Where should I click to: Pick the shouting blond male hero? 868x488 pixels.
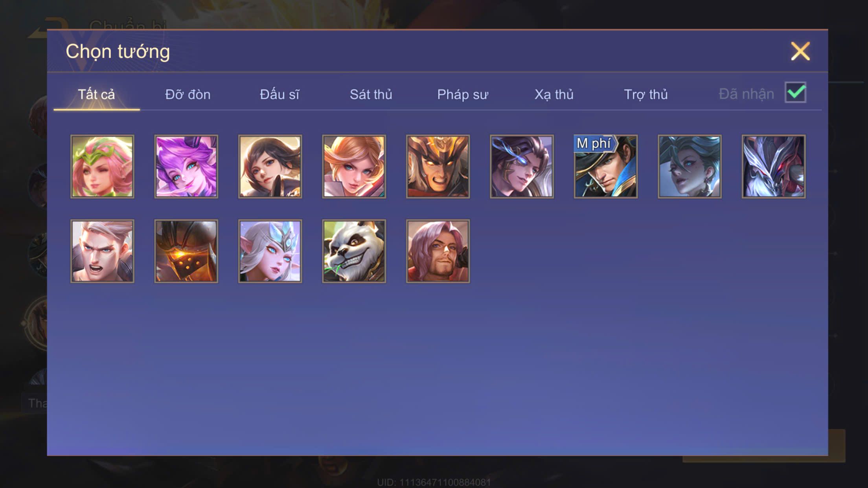pos(102,251)
